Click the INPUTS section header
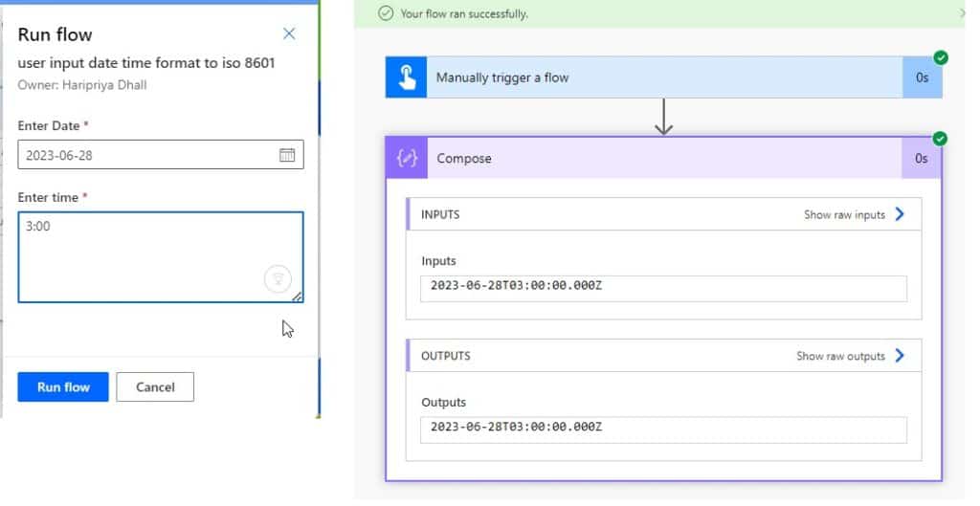The width and height of the screenshot is (980, 506). [664, 214]
